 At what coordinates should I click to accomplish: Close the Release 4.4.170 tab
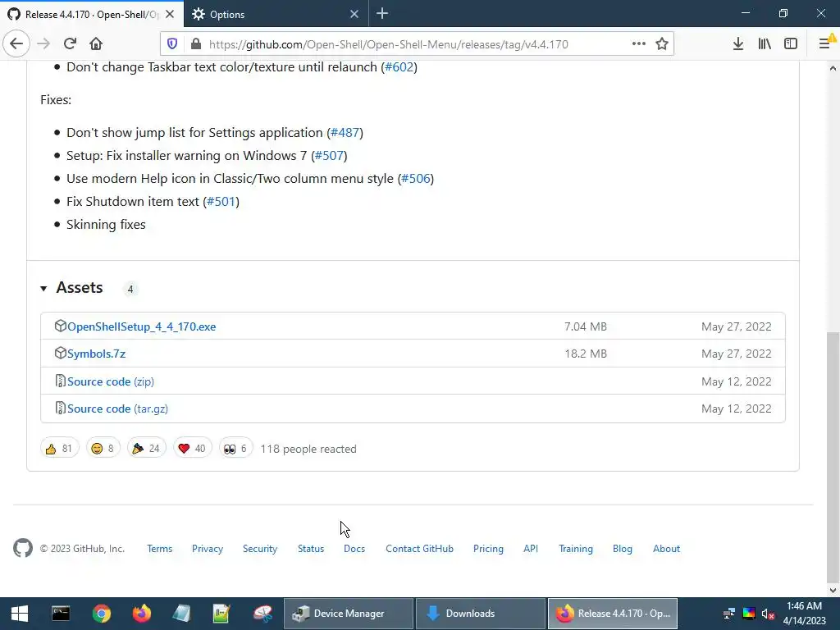click(x=170, y=15)
